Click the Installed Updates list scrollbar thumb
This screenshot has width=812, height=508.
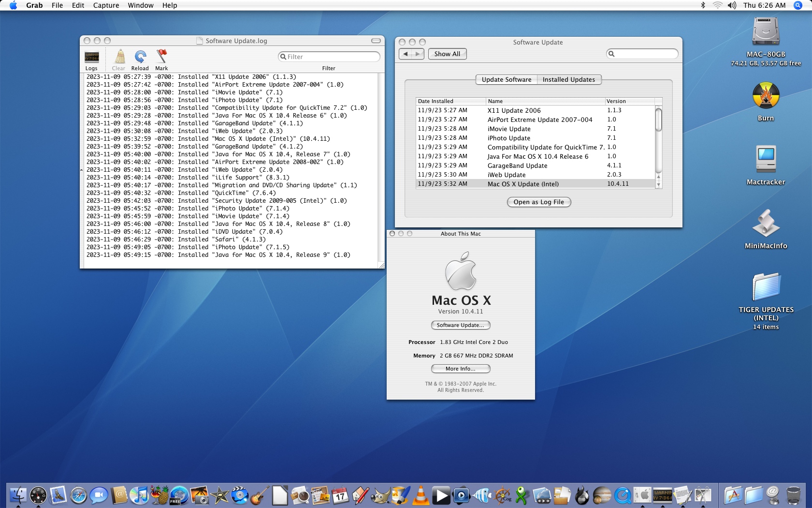pyautogui.click(x=658, y=120)
